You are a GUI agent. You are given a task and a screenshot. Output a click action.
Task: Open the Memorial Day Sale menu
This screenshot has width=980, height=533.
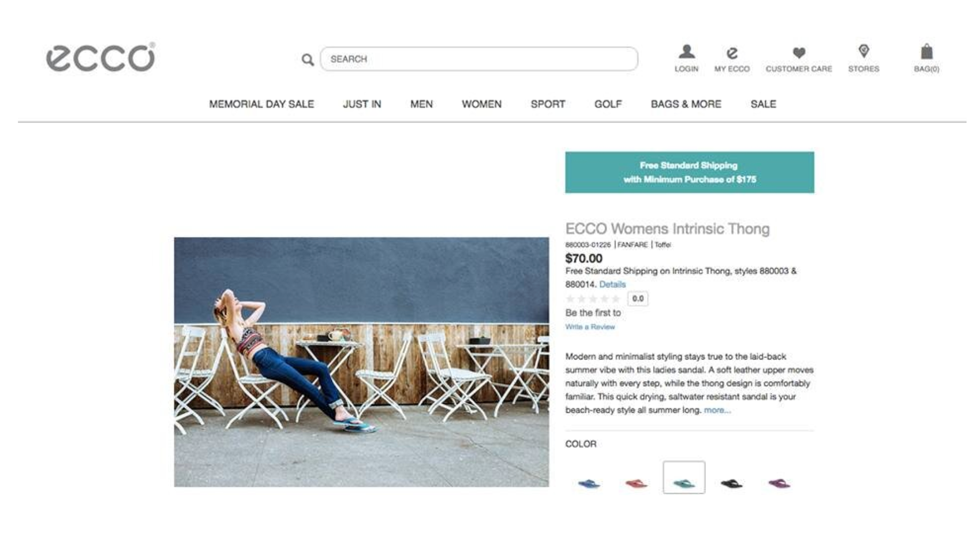tap(261, 104)
